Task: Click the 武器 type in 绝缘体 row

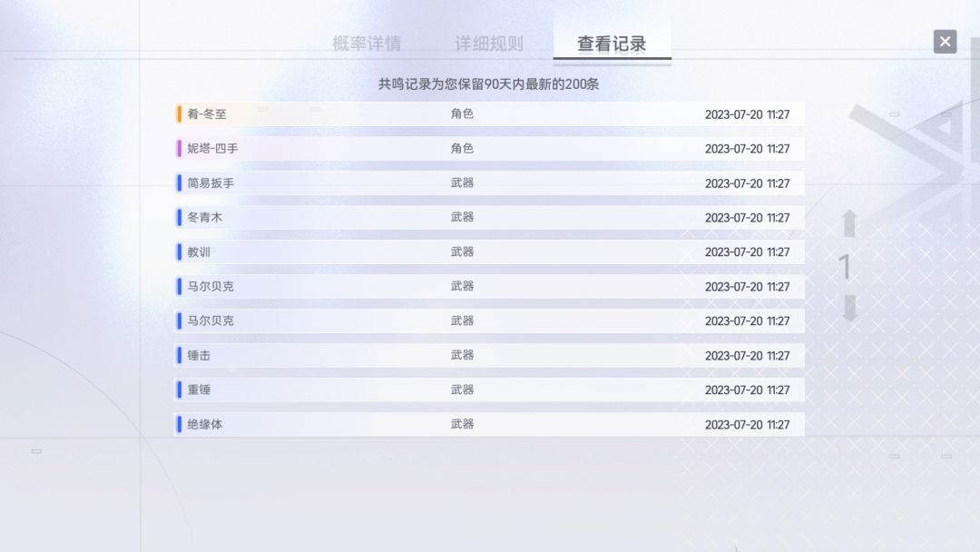Action: pyautogui.click(x=463, y=423)
